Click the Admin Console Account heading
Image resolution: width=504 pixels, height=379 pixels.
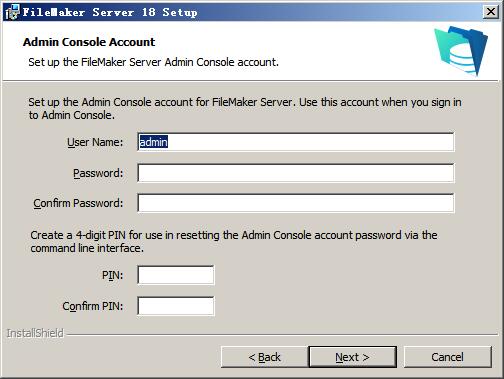click(89, 42)
